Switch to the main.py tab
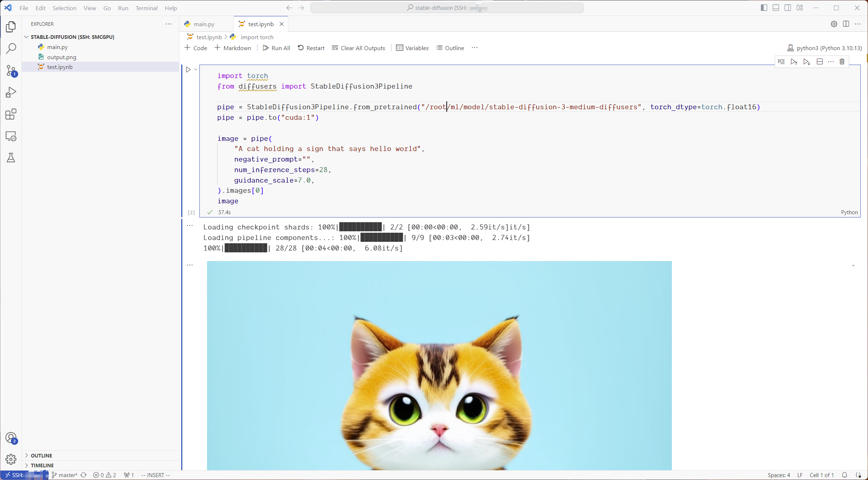Screen dimensions: 868x480 204,24
